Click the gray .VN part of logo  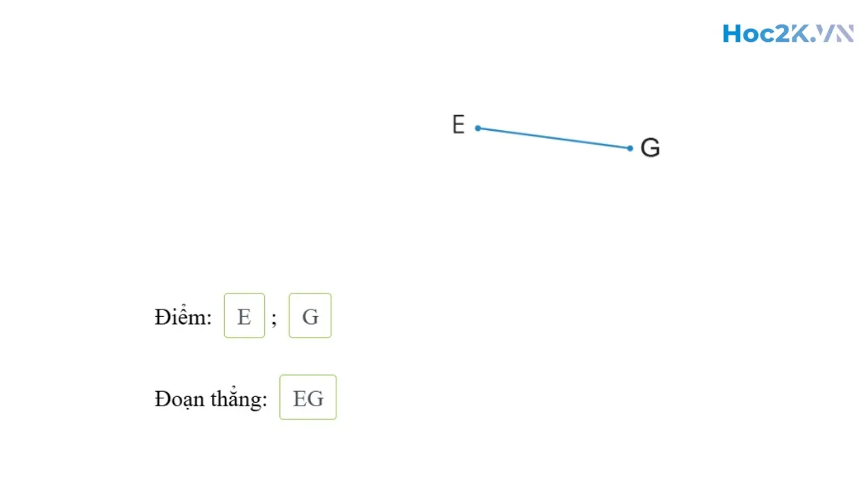point(834,34)
